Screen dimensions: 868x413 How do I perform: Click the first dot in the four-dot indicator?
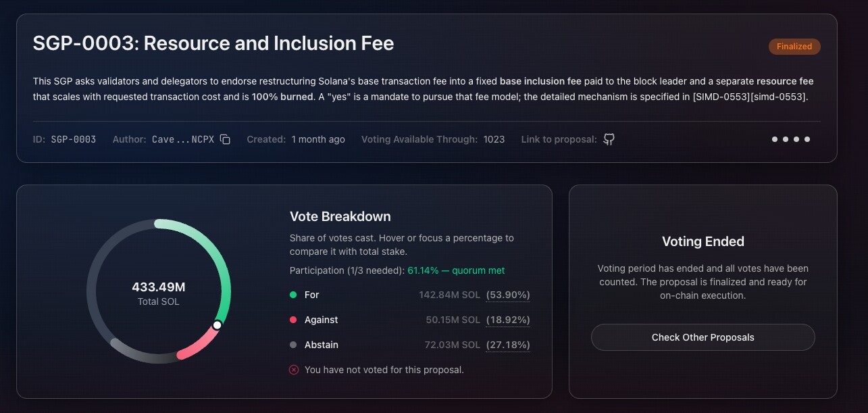click(x=775, y=139)
